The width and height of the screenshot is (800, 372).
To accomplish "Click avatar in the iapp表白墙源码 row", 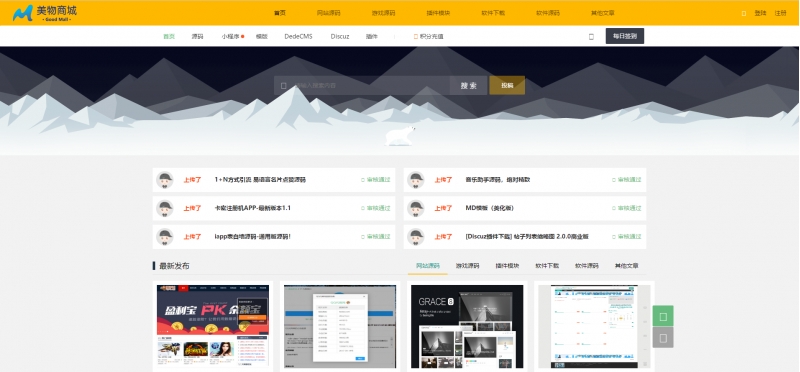I will point(165,237).
